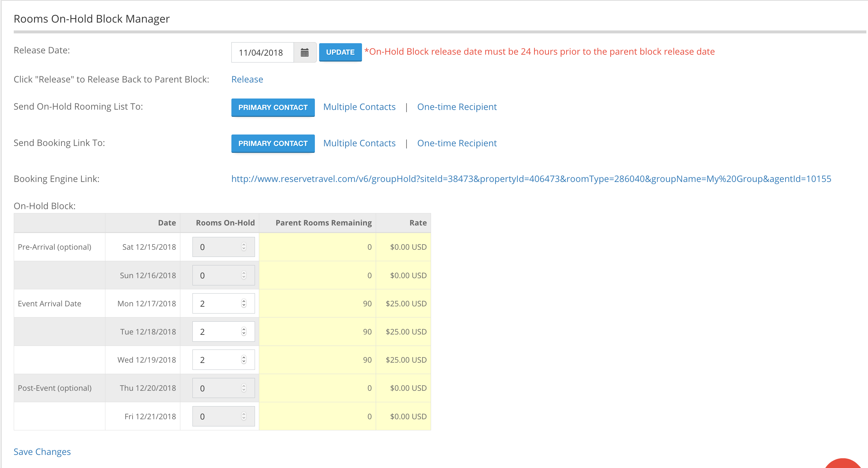Send rooming list to Primary Contact

click(273, 107)
